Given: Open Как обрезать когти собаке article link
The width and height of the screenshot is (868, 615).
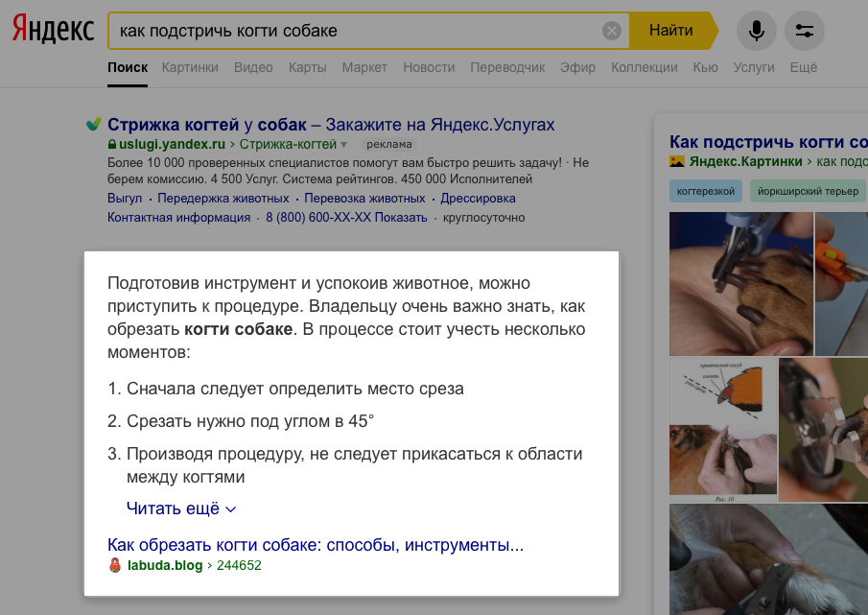Looking at the screenshot, I should [316, 545].
